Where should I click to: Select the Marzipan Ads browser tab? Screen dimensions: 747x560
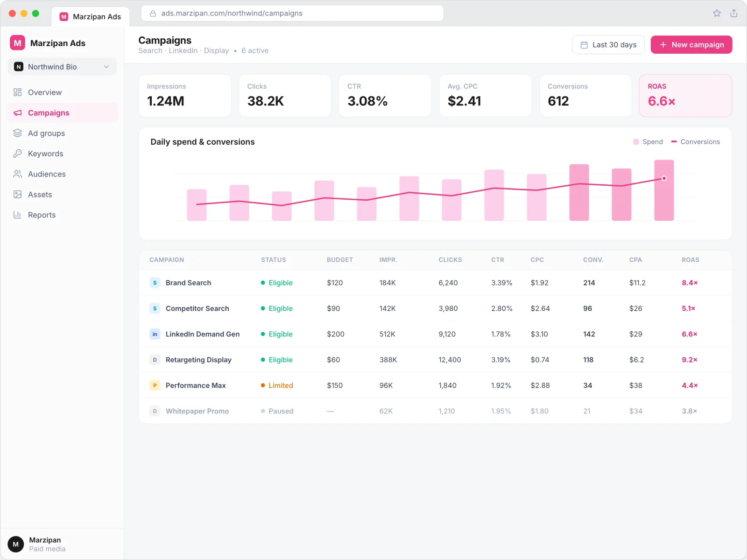pyautogui.click(x=90, y=17)
